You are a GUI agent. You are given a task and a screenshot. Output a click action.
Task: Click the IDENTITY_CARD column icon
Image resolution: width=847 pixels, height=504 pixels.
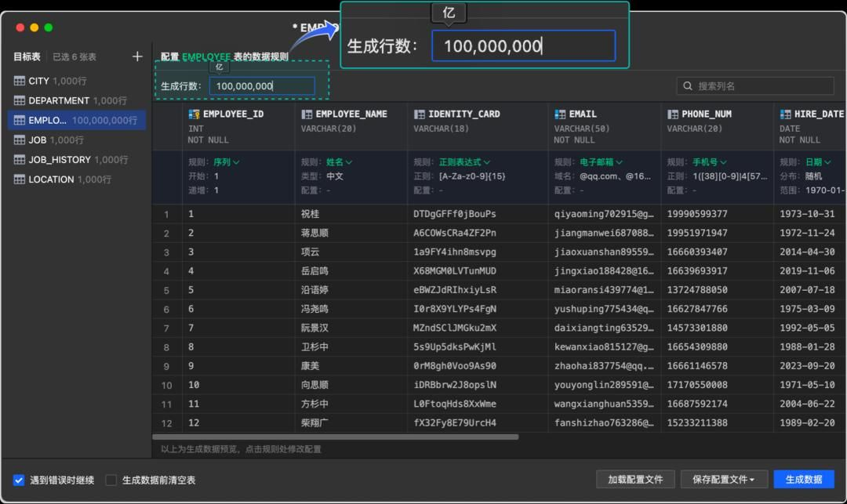click(x=419, y=114)
